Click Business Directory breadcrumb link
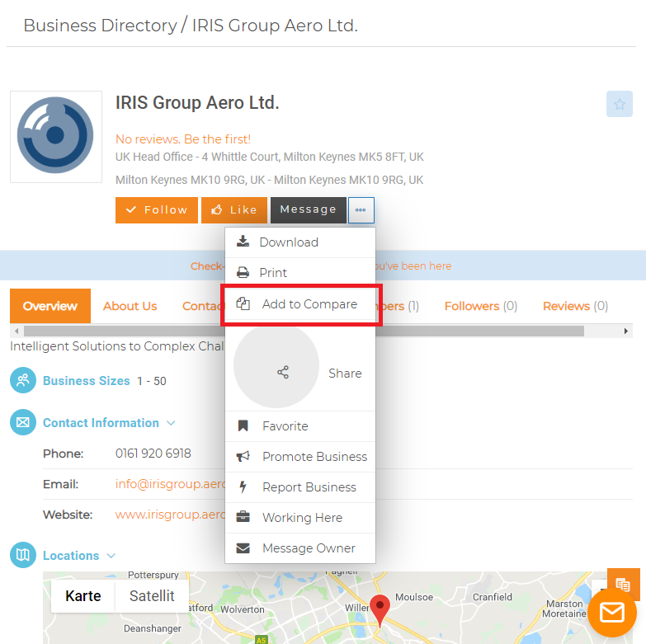 (100, 26)
